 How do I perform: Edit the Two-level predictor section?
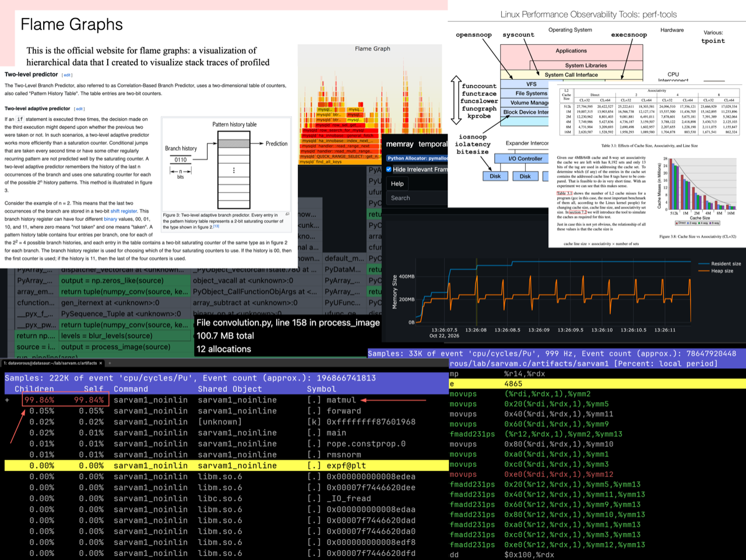coord(67,75)
